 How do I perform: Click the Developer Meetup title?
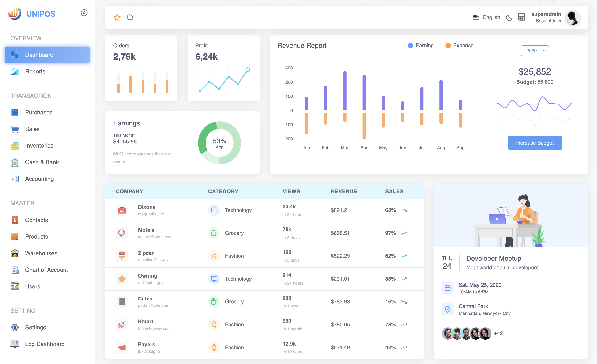pyautogui.click(x=494, y=258)
